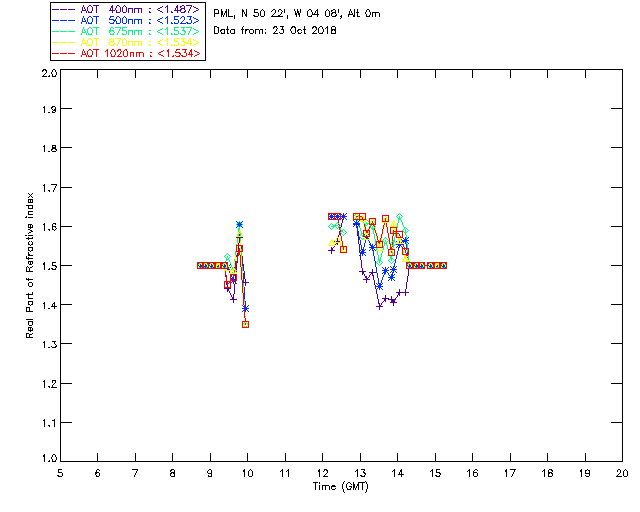Viewport: 640px width, 512px height.
Task: Click the x-axis label 15
Action: coord(435,473)
